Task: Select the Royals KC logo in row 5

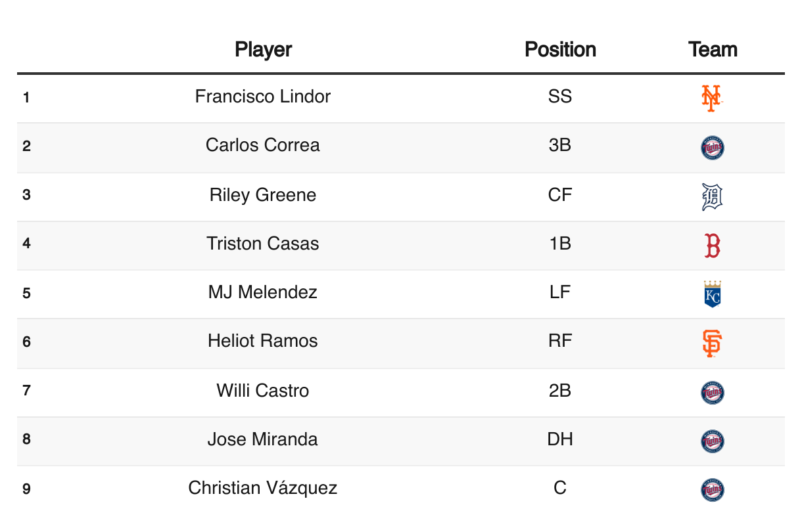Action: point(713,294)
